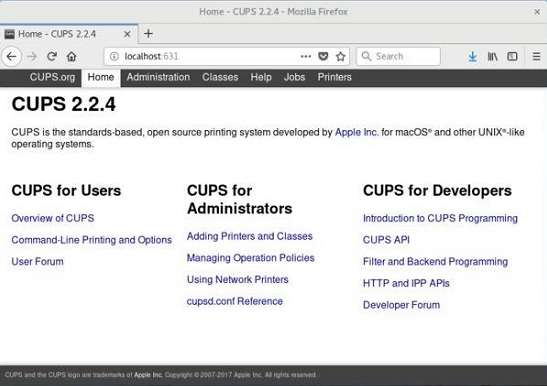Open the Firefox hamburger menu
The height and width of the screenshot is (386, 547).
[x=537, y=56]
